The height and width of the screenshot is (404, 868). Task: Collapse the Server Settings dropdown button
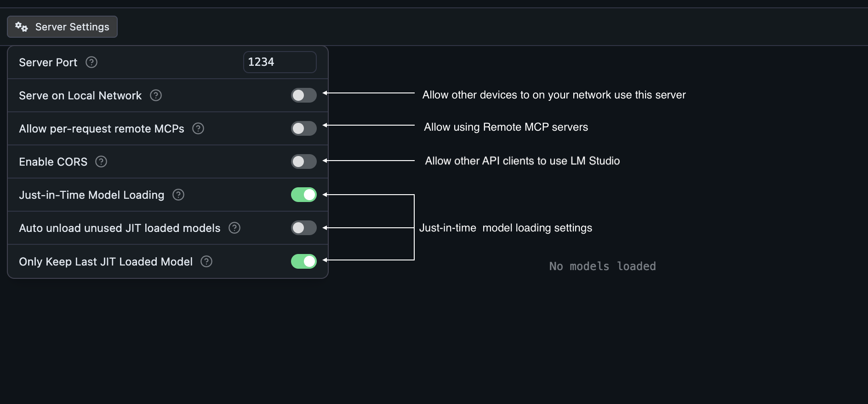[x=63, y=27]
